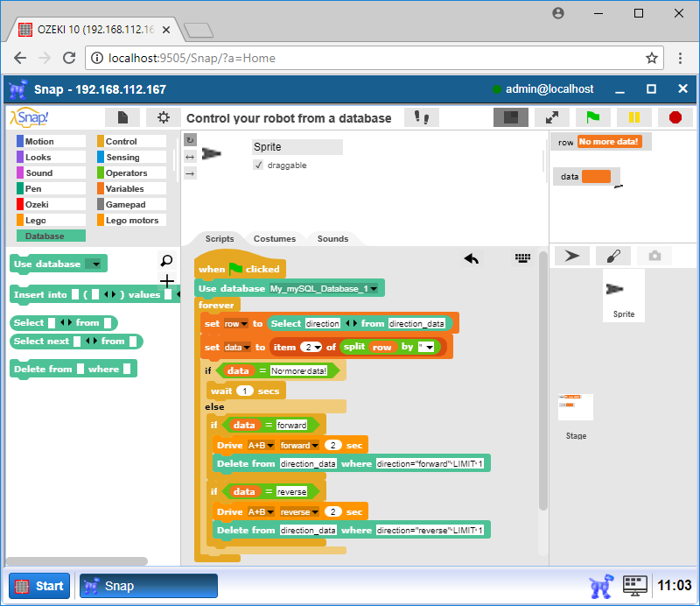The image size is (700, 606).
Task: Expand arrows on Select direction block
Action: pyautogui.click(x=352, y=323)
